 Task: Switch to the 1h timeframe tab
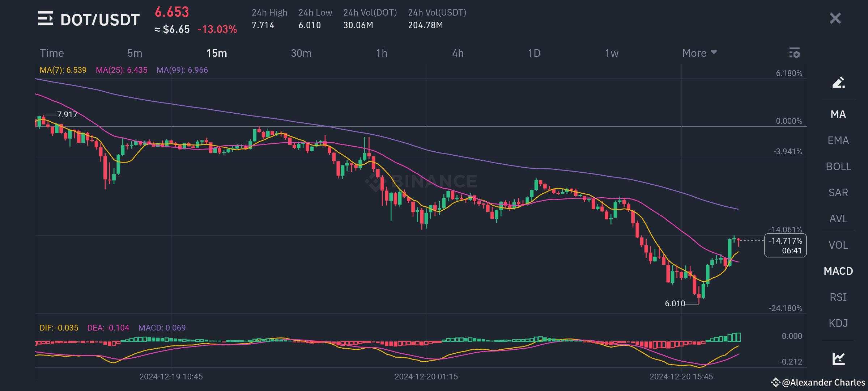tap(382, 53)
